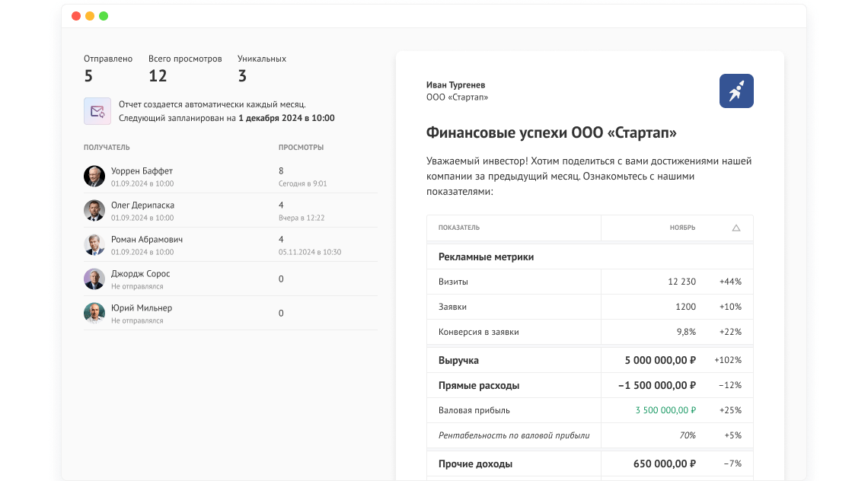Click the yellow macOS minimize button

90,16
